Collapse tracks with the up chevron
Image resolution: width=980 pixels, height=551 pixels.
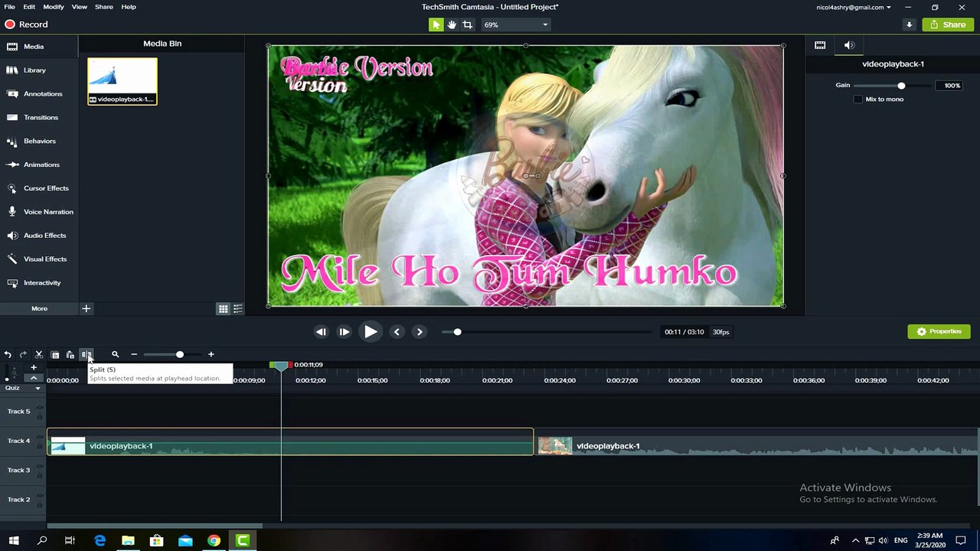34,378
